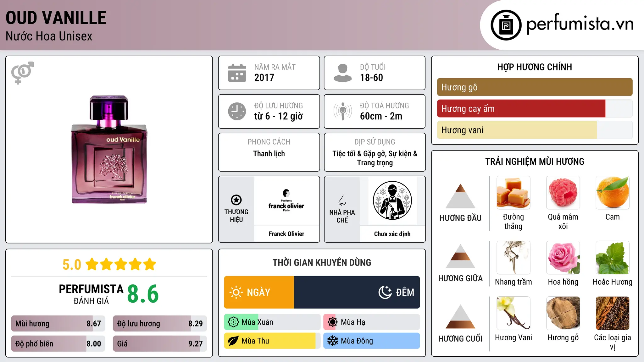Click the Hương vani accord bar
Image resolution: width=644 pixels, height=362 pixels.
click(535, 130)
